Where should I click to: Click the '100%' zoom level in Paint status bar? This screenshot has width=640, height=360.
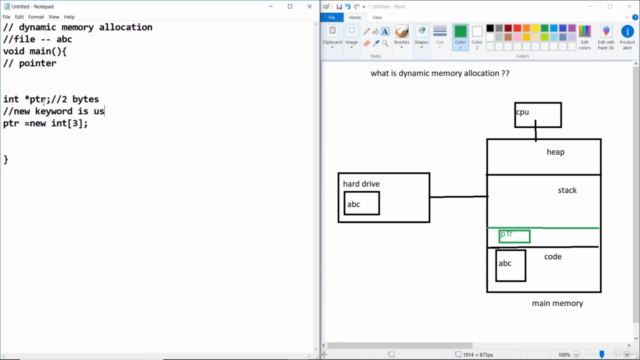(564, 355)
